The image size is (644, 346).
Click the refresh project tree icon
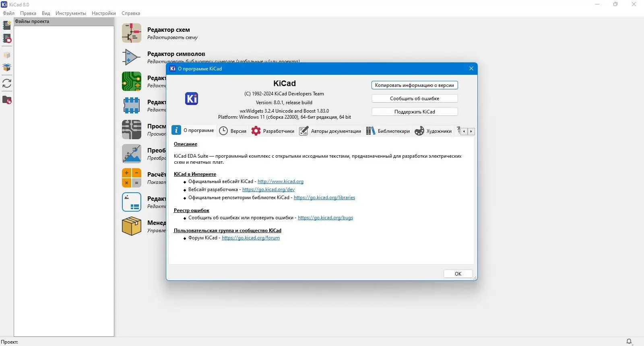(x=7, y=83)
